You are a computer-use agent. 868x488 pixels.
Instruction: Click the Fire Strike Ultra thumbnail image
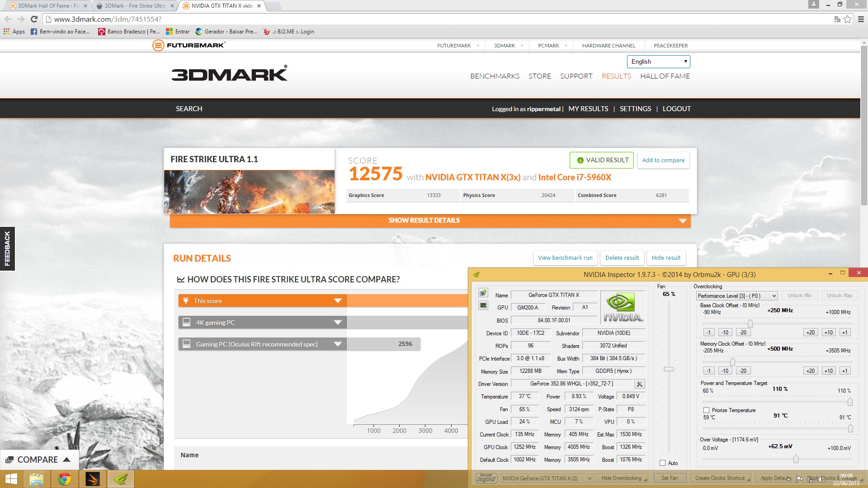[x=249, y=192]
